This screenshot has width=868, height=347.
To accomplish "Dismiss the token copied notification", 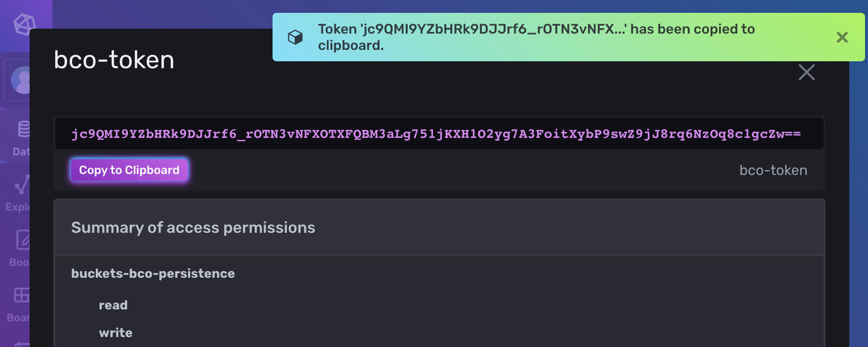I will pos(841,37).
